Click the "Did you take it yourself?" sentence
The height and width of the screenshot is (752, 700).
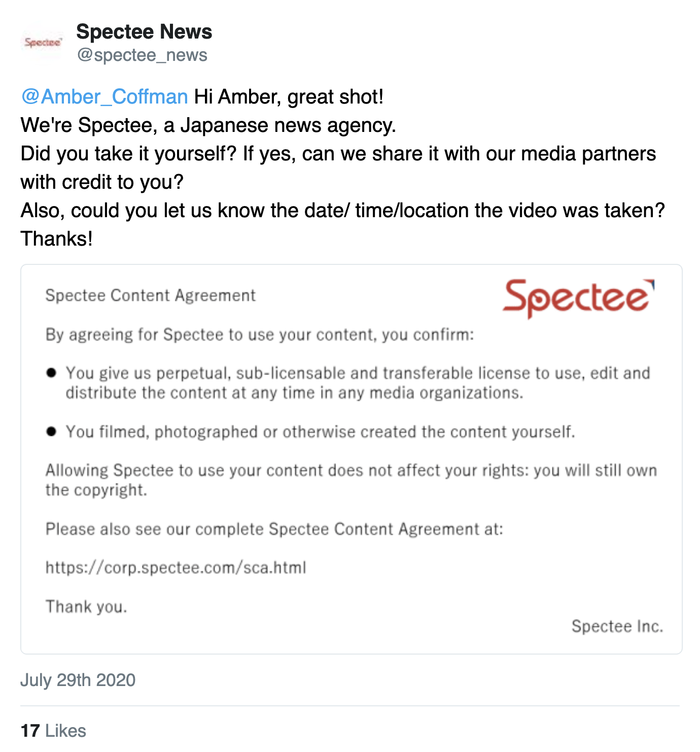pos(129,153)
